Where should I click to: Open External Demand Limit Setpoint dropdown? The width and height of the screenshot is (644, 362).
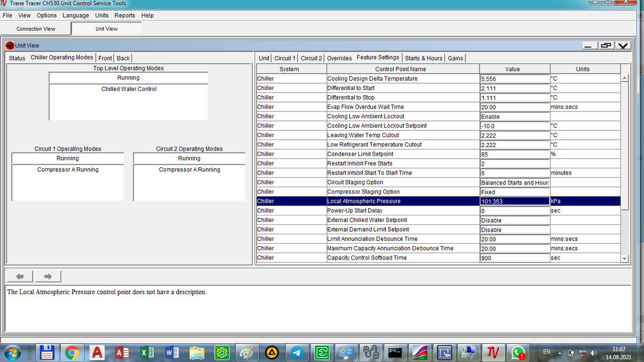pos(515,229)
